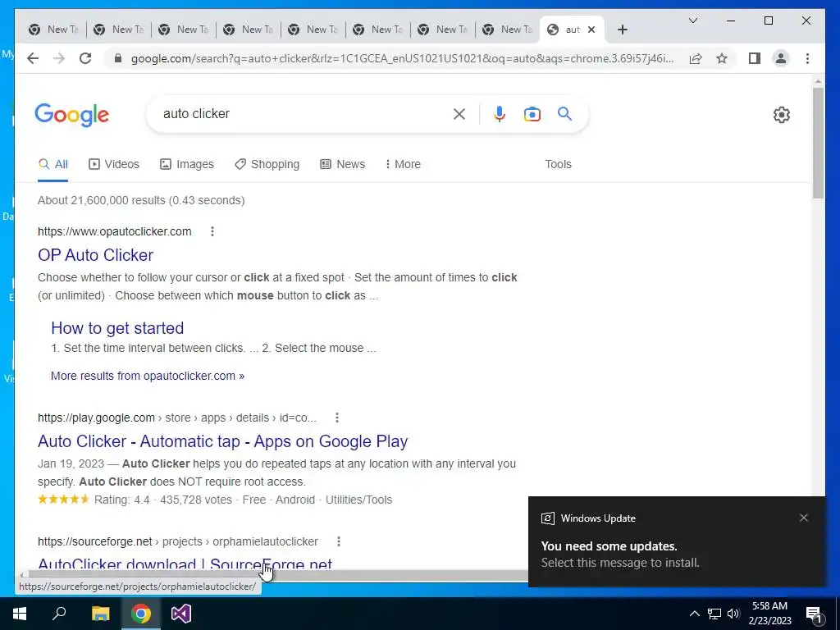Clear the search box with the X
This screenshot has height=630, width=840.
click(459, 113)
